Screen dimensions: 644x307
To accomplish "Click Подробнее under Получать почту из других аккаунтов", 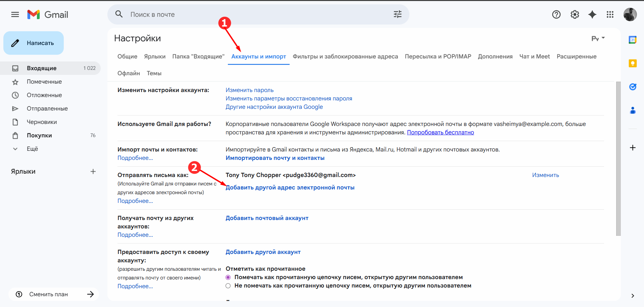I will [135, 235].
